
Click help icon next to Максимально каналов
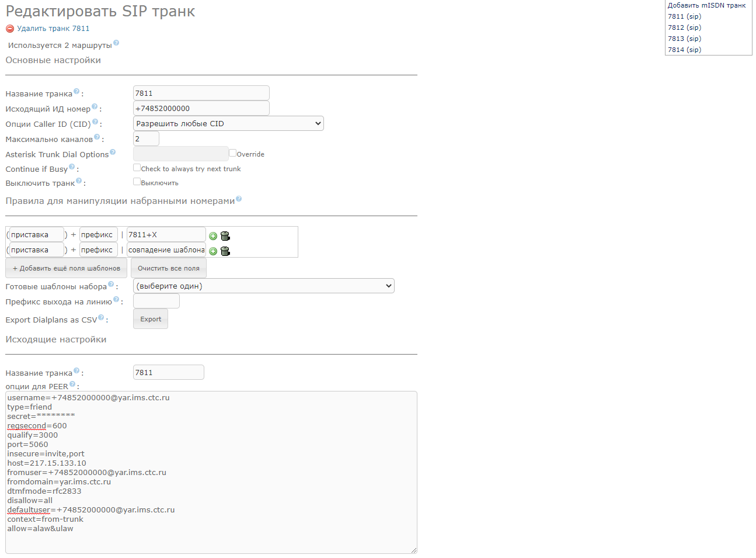pyautogui.click(x=97, y=137)
